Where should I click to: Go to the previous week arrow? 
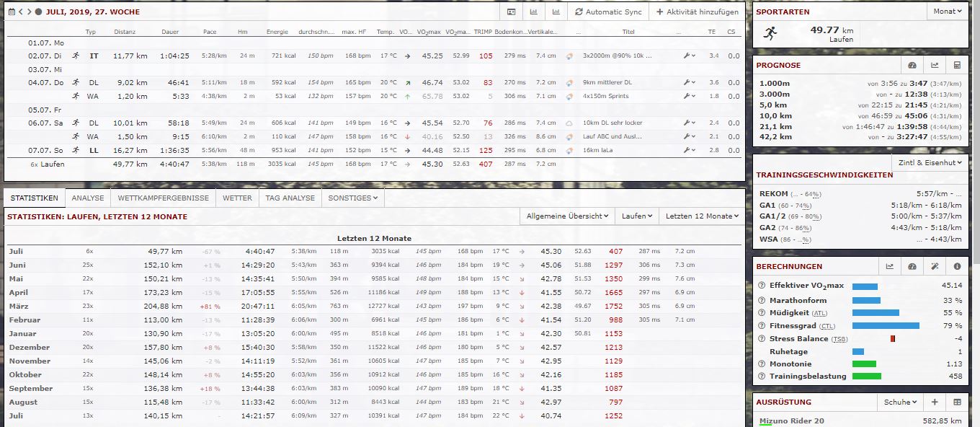click(x=21, y=12)
